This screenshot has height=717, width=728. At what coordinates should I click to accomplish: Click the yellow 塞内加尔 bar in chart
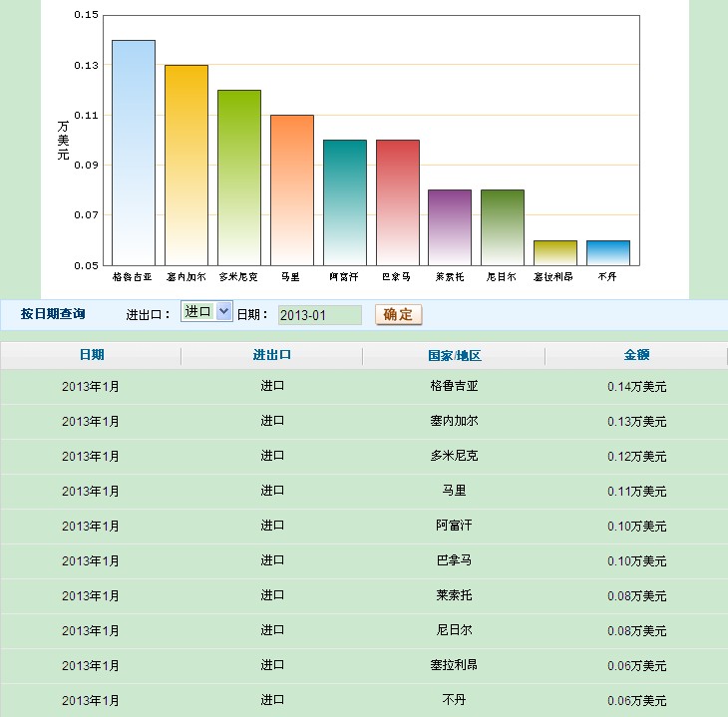click(186, 165)
